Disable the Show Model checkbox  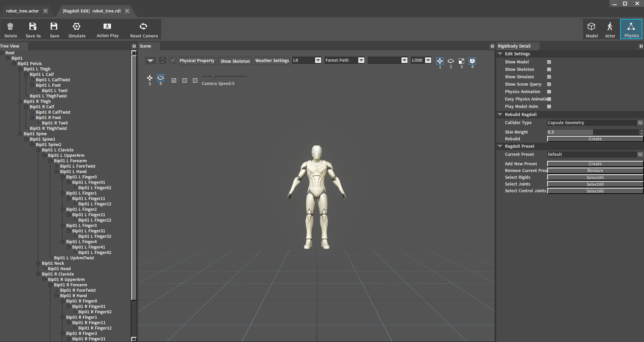549,62
